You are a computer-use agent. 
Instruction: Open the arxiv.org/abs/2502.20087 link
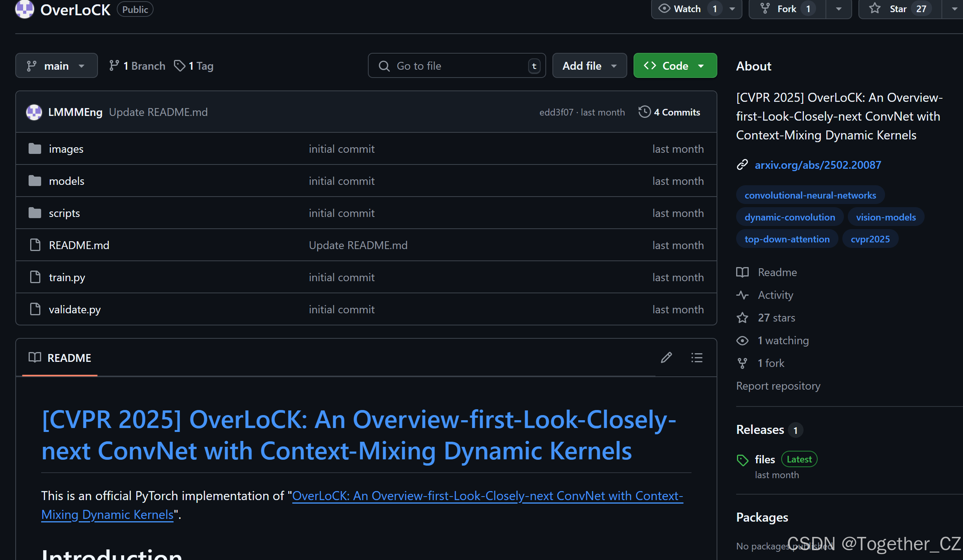click(x=818, y=165)
